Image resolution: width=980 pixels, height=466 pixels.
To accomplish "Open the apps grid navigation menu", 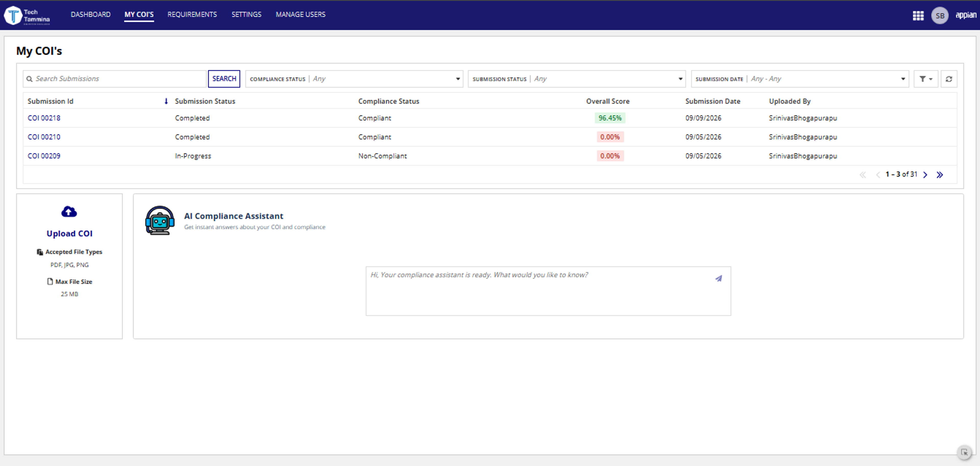I will point(918,16).
